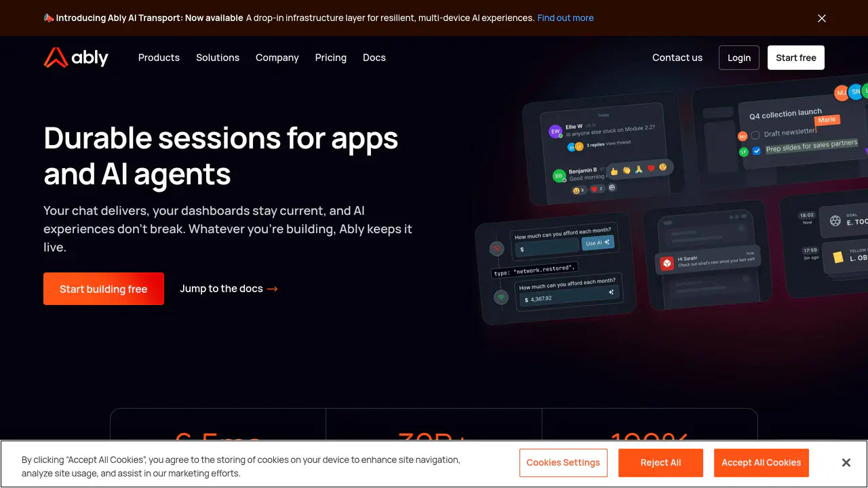Screen dimensions: 868x488
Task: Click the arrow icon after Jump to the docs
Action: pos(273,289)
